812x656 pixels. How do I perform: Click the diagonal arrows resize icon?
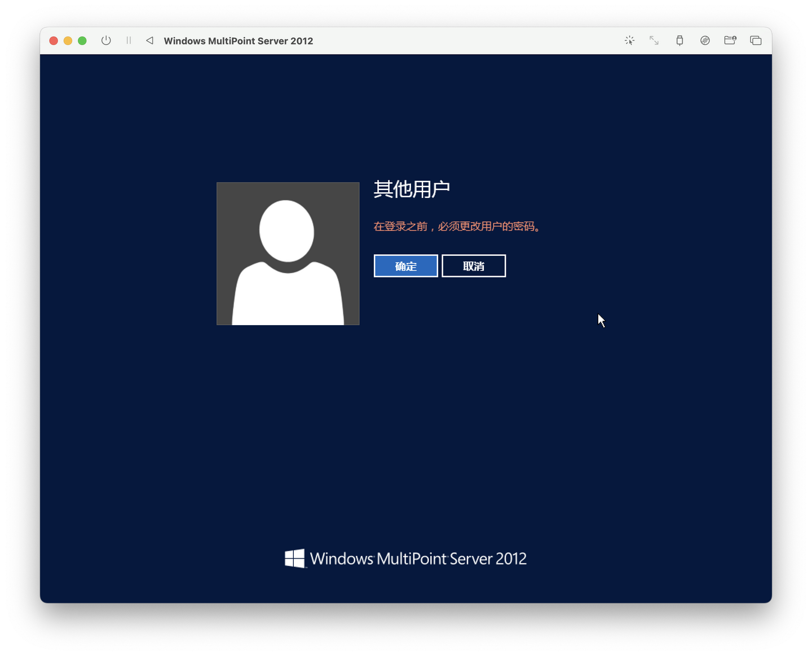[654, 41]
